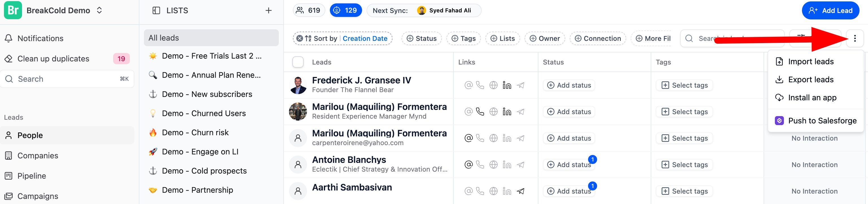Choose Import leads from menu

816,62
